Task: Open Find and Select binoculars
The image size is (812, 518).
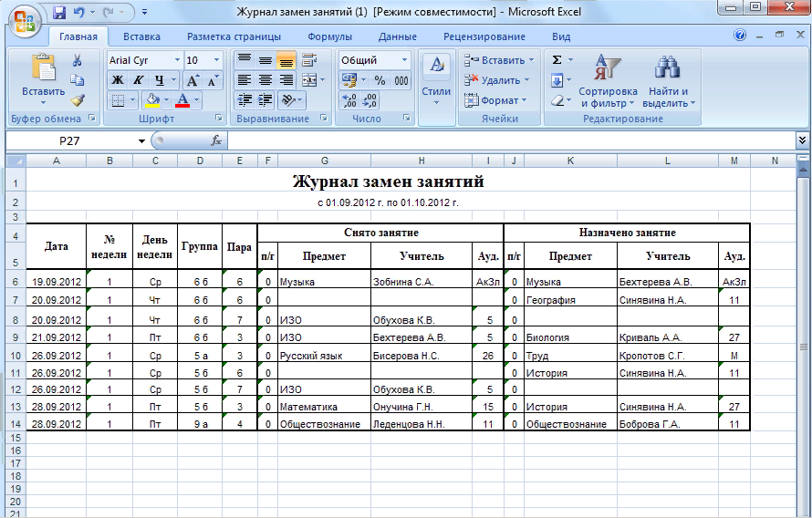Action: [669, 81]
